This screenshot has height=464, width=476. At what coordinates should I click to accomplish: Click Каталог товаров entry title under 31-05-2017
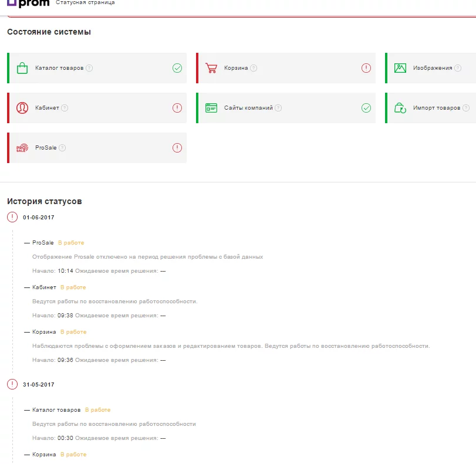click(56, 410)
